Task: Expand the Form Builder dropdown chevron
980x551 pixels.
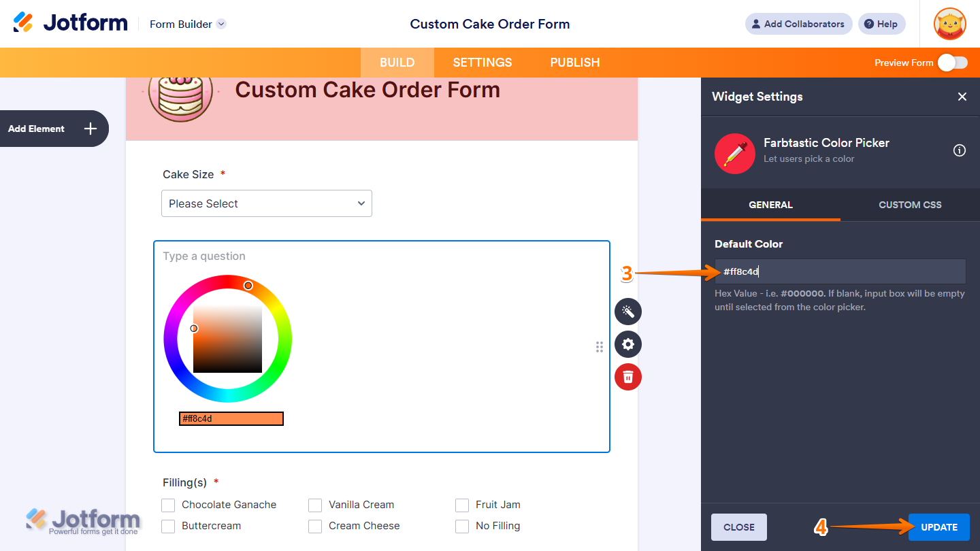Action: tap(220, 24)
